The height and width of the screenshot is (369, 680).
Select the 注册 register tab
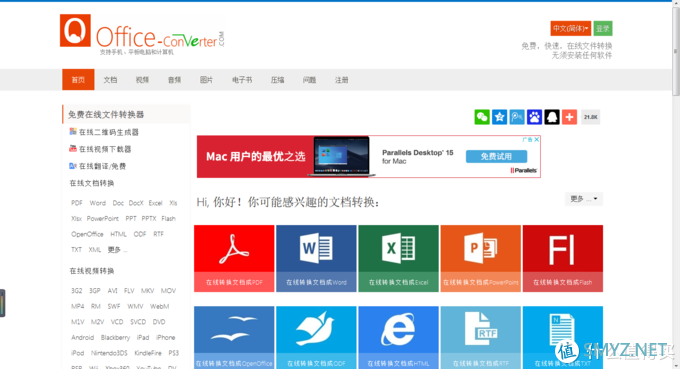pyautogui.click(x=341, y=80)
